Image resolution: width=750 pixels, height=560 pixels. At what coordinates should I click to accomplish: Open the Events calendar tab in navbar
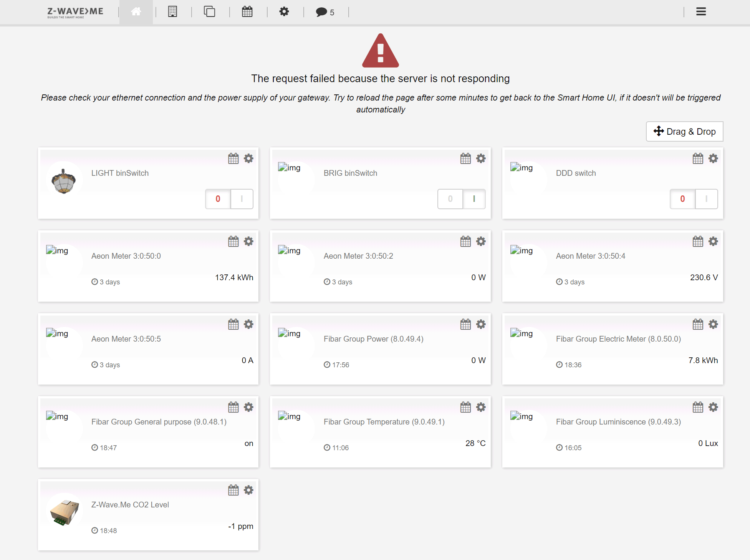click(x=247, y=12)
